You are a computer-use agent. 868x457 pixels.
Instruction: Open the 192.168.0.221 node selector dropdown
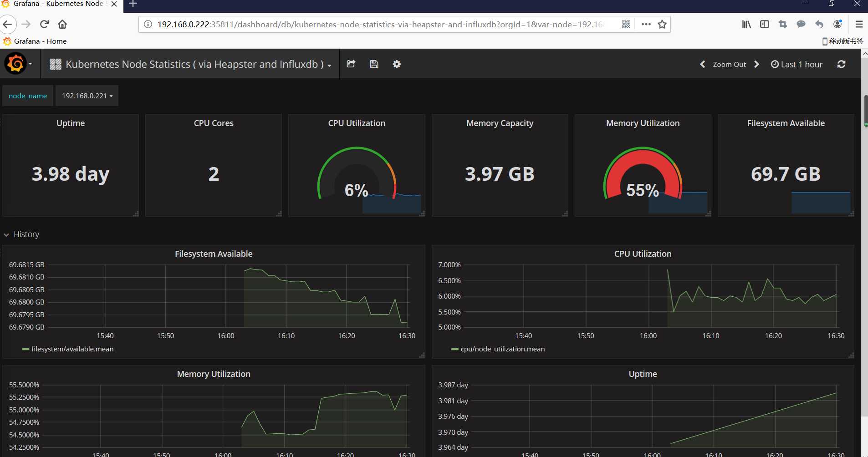pos(87,96)
